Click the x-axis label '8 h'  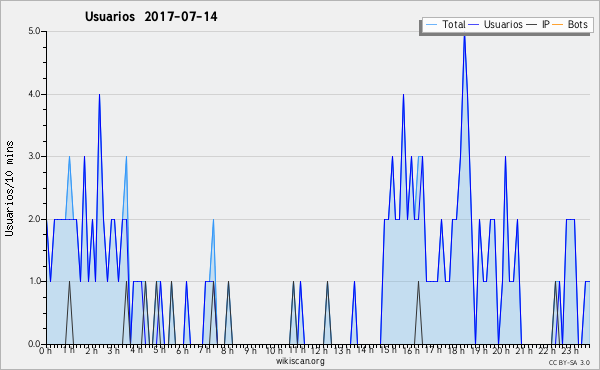click(227, 351)
